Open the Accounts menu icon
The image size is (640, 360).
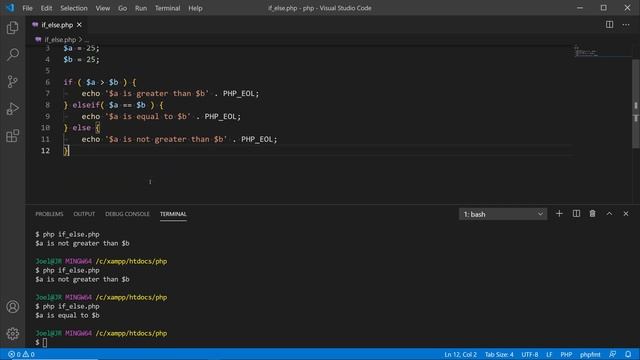click(13, 307)
